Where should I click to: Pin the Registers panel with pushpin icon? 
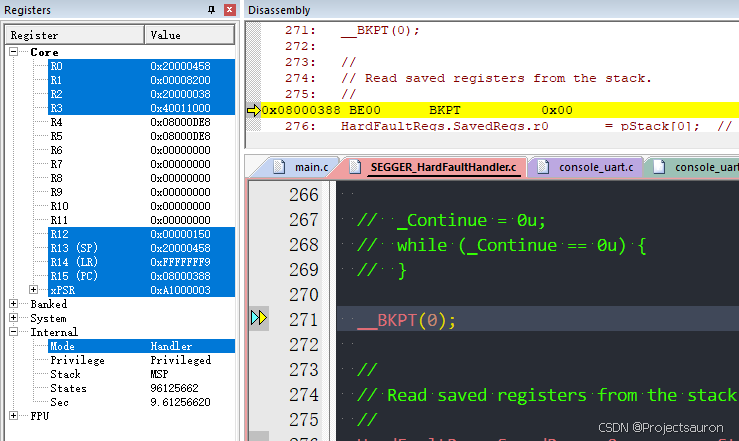point(211,10)
